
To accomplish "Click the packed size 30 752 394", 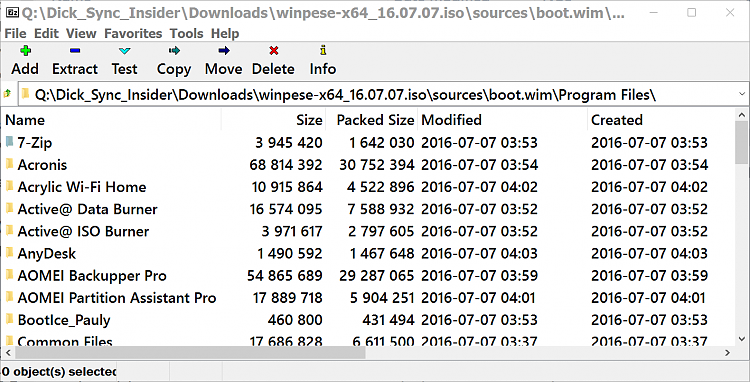I will click(x=376, y=164).
